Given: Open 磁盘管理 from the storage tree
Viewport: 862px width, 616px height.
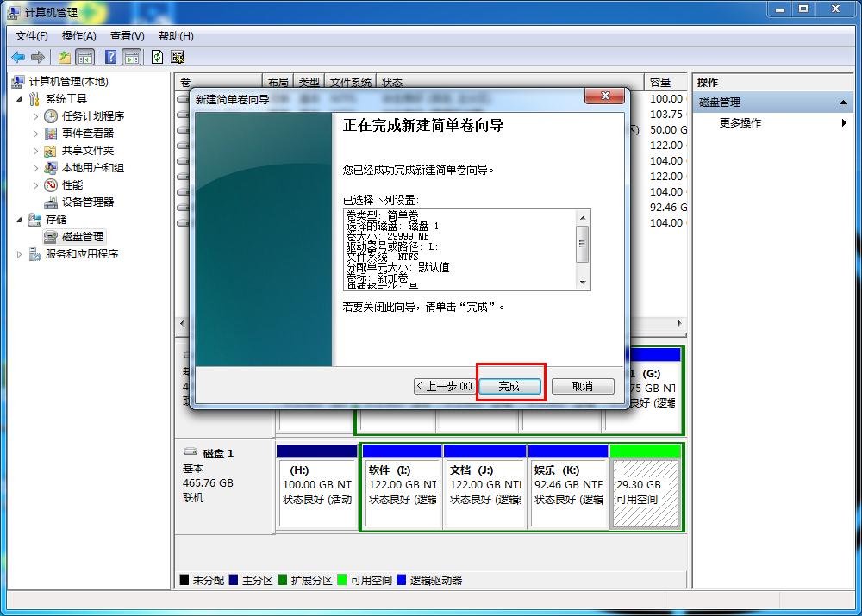Looking at the screenshot, I should click(83, 236).
